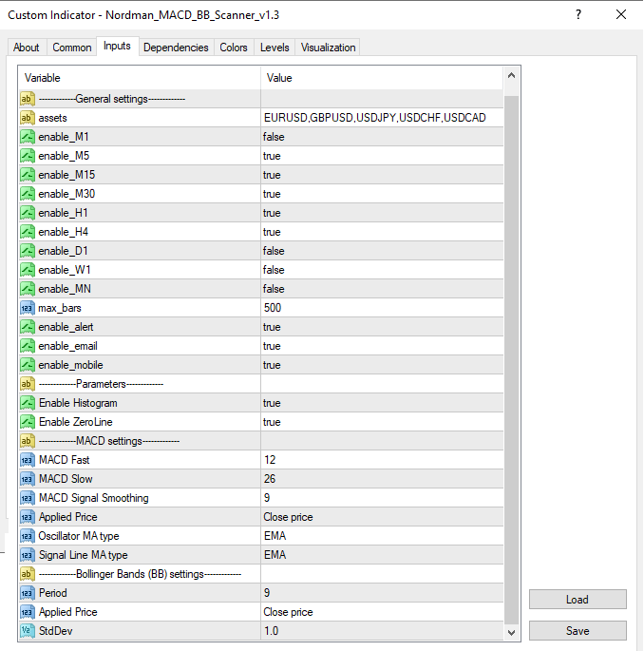Click the boolean icon next to enable_H4
The image size is (644, 651).
[27, 232]
